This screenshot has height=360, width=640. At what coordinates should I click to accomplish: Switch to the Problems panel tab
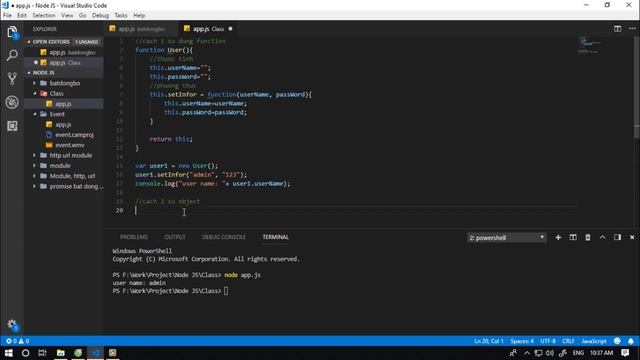pyautogui.click(x=134, y=237)
